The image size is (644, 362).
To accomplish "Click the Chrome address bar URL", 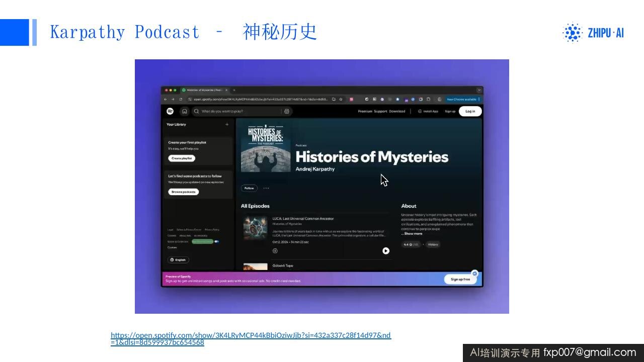I will point(261,99).
